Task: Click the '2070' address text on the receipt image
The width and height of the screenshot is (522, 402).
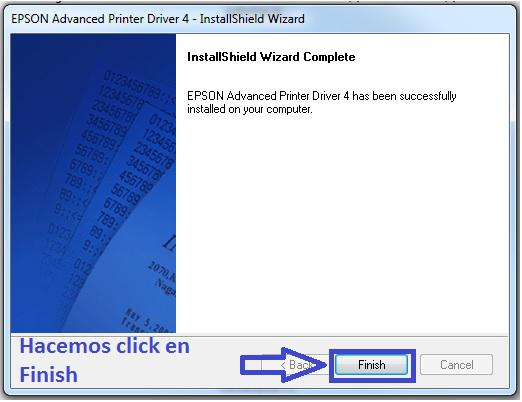Action: tap(157, 268)
